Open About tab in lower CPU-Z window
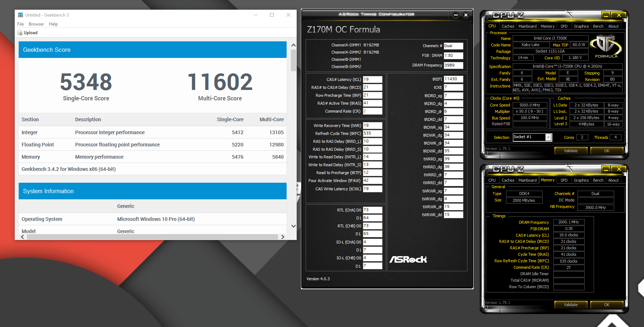Screen dimensions: 644x327 pos(613,180)
